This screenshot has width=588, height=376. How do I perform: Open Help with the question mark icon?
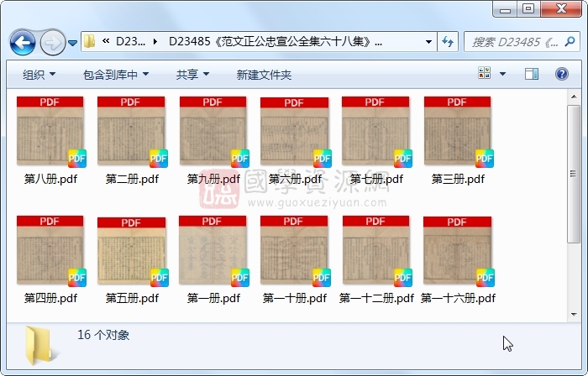[561, 74]
